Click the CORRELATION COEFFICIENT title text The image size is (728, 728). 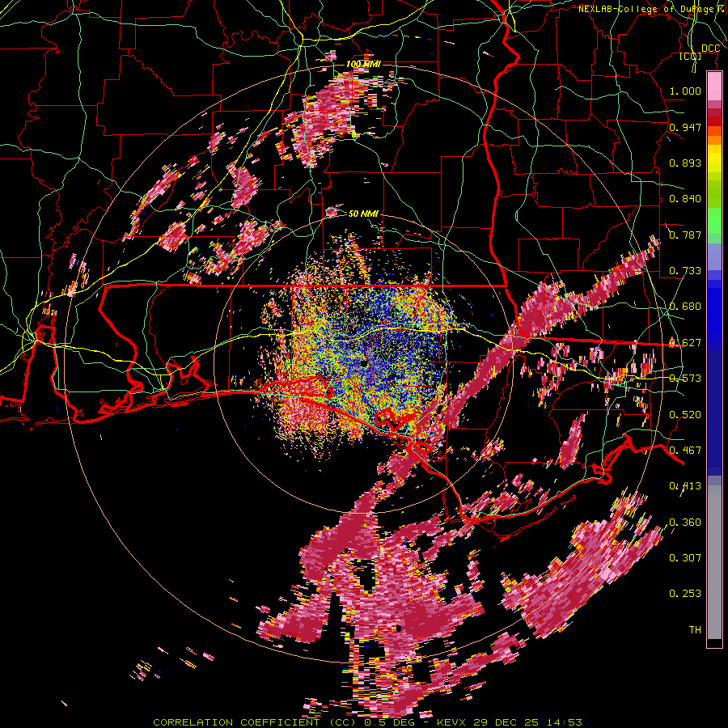coord(236,722)
